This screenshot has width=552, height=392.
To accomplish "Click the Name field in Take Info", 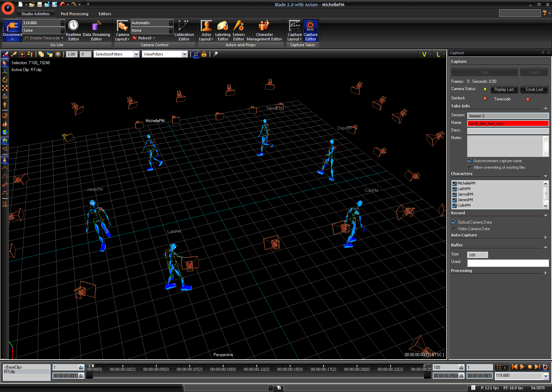I will tap(508, 124).
